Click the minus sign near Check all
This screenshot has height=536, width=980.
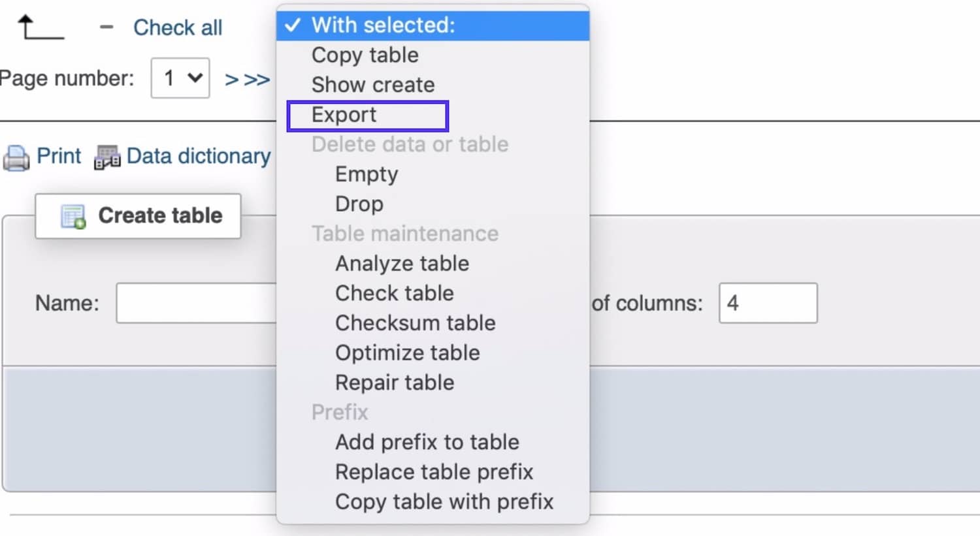[x=105, y=27]
